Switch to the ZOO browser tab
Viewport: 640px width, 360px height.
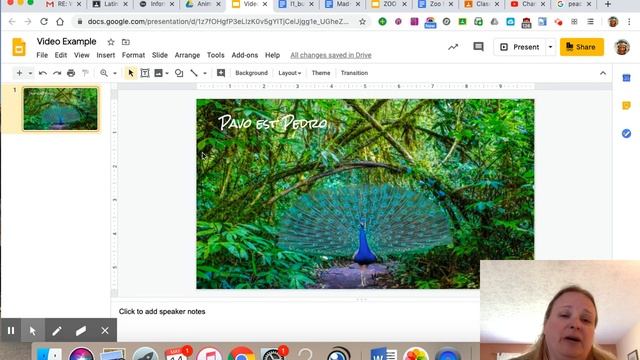(x=389, y=4)
